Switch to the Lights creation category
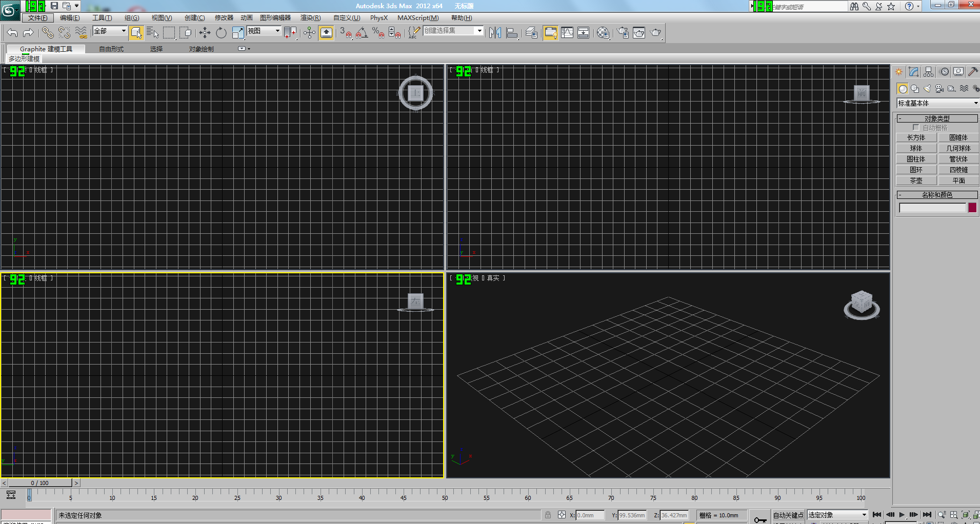This screenshot has width=980, height=524. 927,88
